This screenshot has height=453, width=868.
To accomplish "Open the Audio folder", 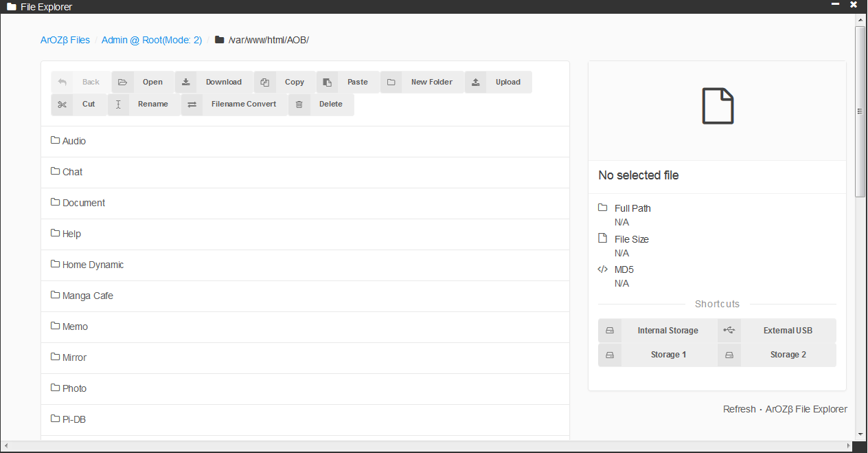I will pyautogui.click(x=74, y=141).
